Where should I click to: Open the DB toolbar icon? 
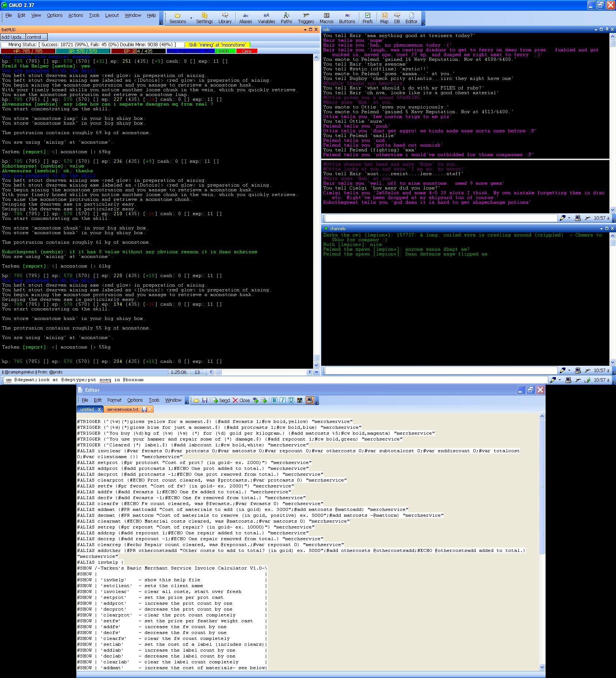[397, 18]
